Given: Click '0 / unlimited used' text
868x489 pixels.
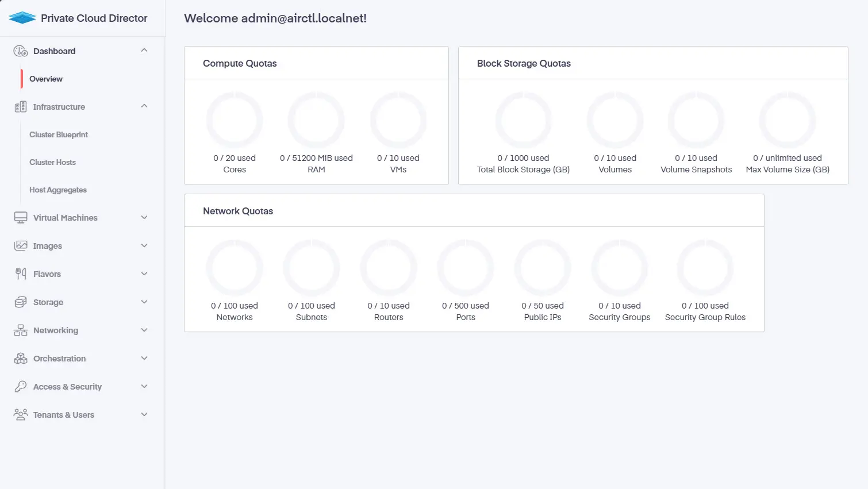Looking at the screenshot, I should pyautogui.click(x=788, y=158).
